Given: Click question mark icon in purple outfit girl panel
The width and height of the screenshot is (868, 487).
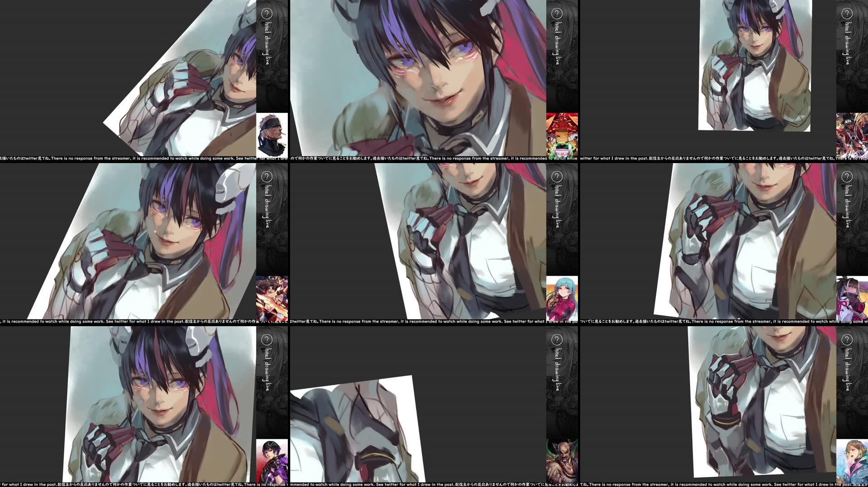Looking at the screenshot, I should [x=847, y=177].
